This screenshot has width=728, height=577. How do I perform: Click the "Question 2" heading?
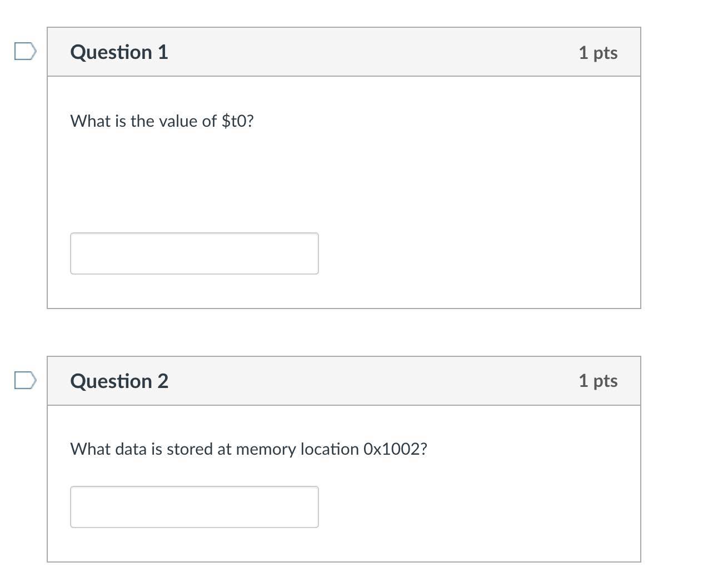click(119, 381)
